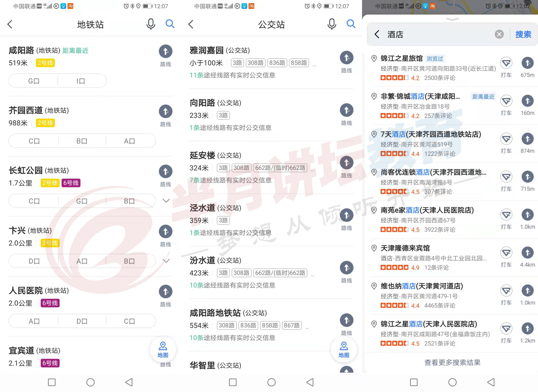
Task: Go back from 公交站 screen
Action: click(x=191, y=24)
